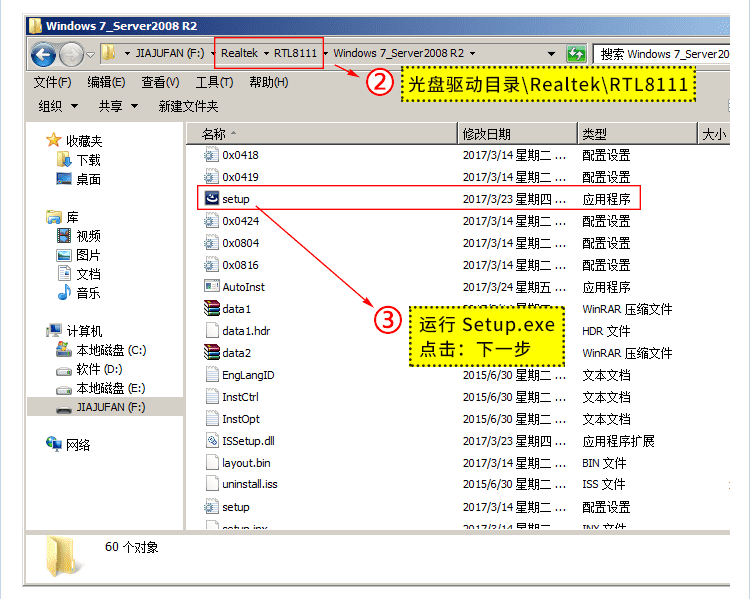The height and width of the screenshot is (599, 750).
Task: Select the 0x0816 config file icon
Action: point(211,265)
